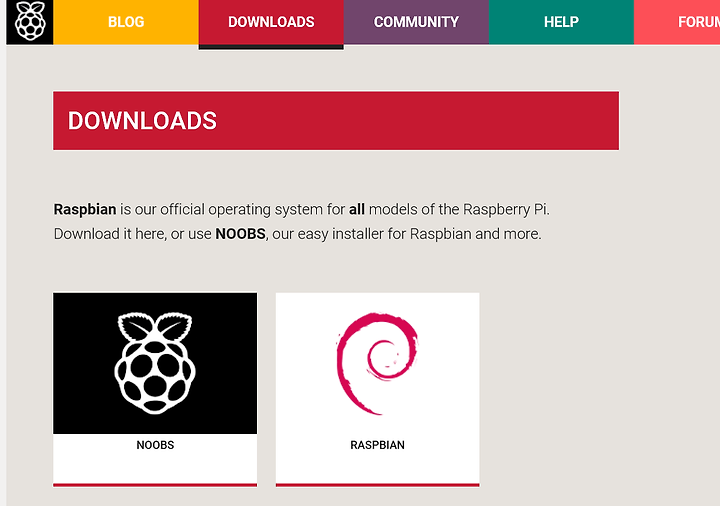The image size is (720, 506).
Task: Click the Raspberry Pi logo home icon
Action: (x=30, y=22)
